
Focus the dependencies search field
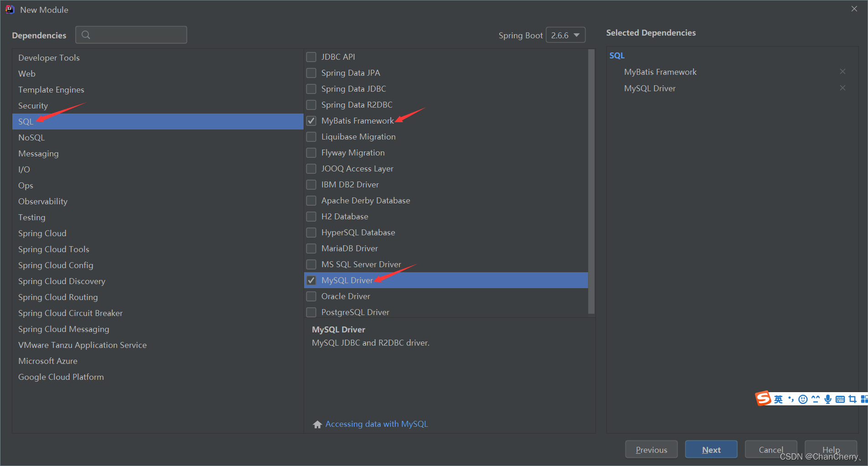(x=131, y=35)
